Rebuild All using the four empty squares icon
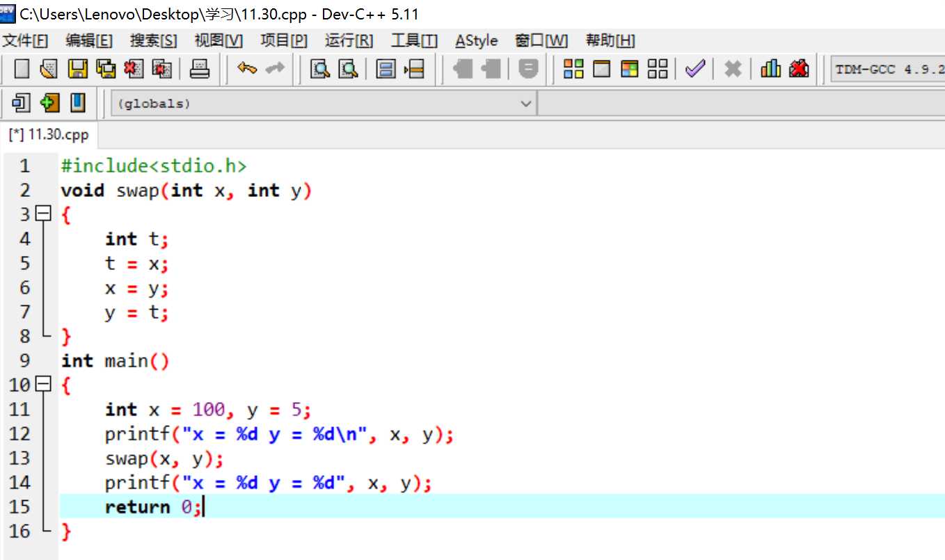The height and width of the screenshot is (560, 945). point(658,69)
